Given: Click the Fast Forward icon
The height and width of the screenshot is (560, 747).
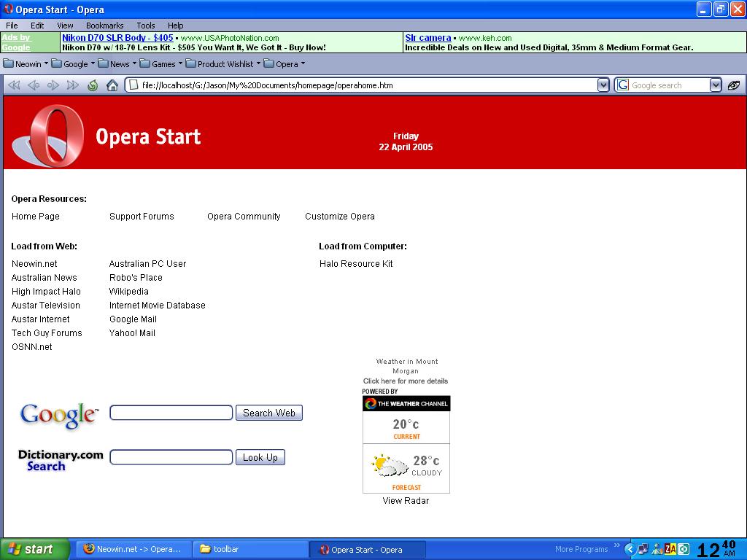Looking at the screenshot, I should click(72, 85).
